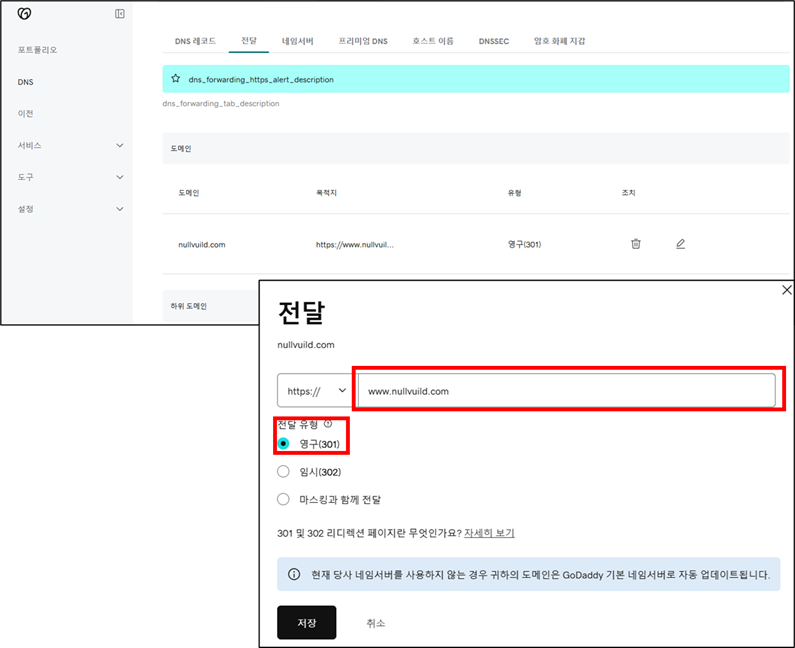Click the GoDaddy logo icon
The image size is (795, 648).
point(24,14)
